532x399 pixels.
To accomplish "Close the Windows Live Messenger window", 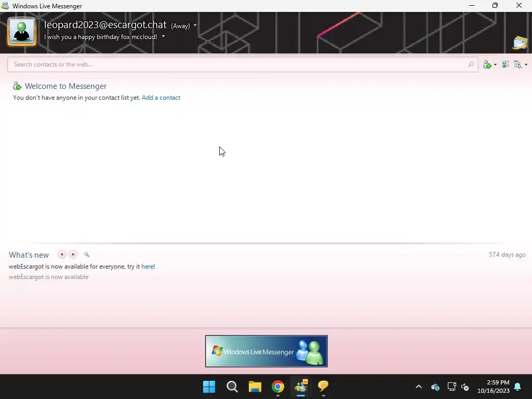I will point(519,5).
